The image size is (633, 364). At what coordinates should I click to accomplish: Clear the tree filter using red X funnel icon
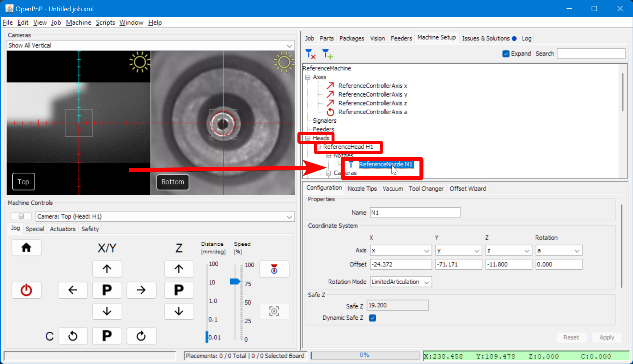pos(310,54)
